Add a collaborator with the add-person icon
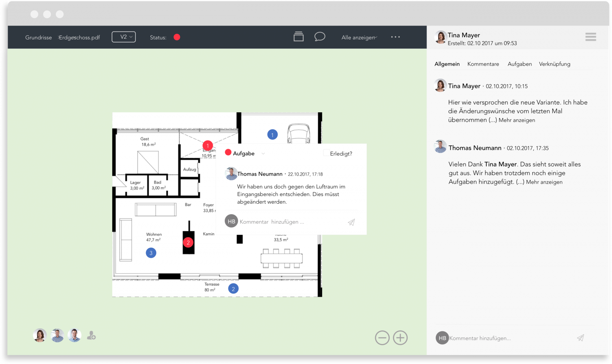612x364 pixels. pyautogui.click(x=91, y=335)
